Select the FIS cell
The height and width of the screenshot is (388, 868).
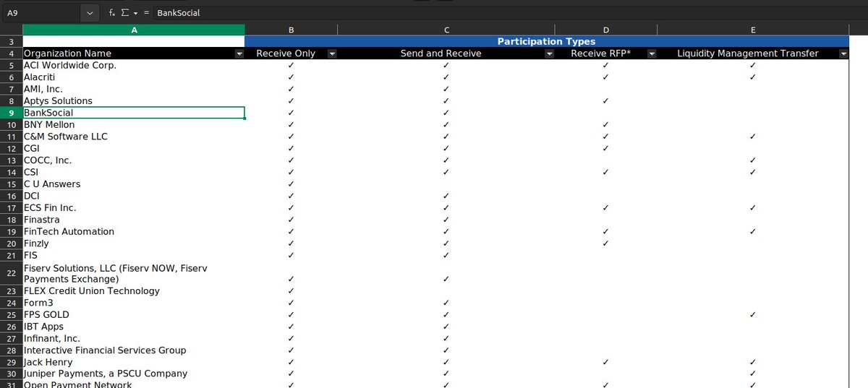(x=134, y=255)
